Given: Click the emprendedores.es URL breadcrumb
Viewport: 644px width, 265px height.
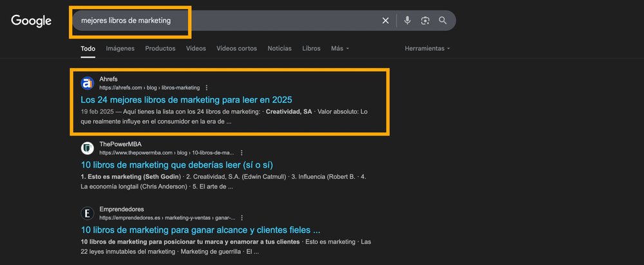Looking at the screenshot, I should pos(167,218).
